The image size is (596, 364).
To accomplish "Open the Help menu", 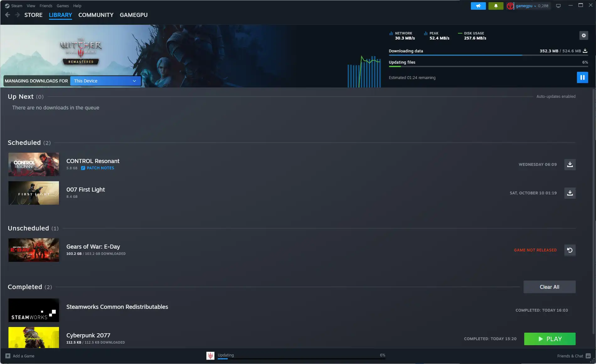I will pyautogui.click(x=77, y=6).
